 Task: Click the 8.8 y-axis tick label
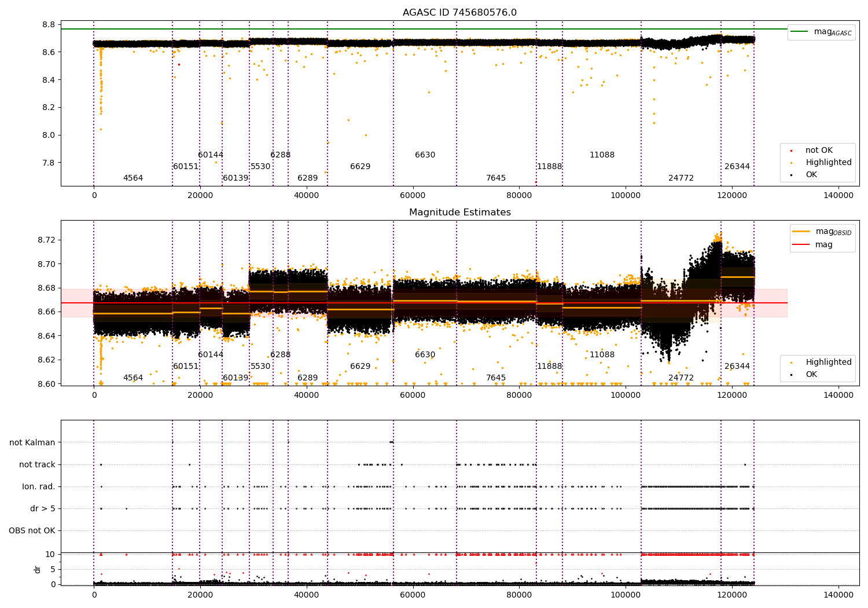(49, 25)
